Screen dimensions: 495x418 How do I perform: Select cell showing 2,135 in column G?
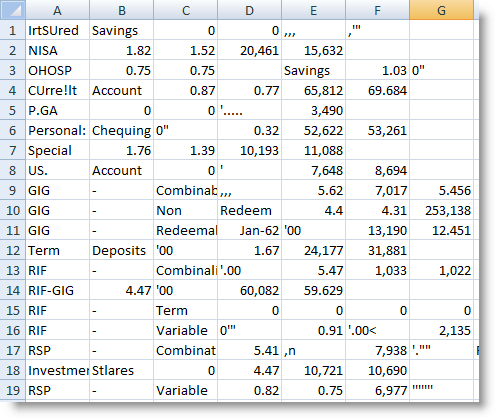[441, 330]
